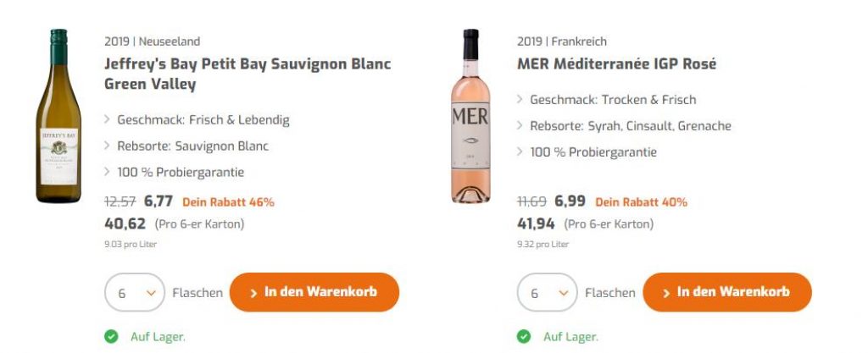The width and height of the screenshot is (868, 353).
Task: Expand quantity dropdown for Jeffrey's Bay wine
Action: [134, 293]
